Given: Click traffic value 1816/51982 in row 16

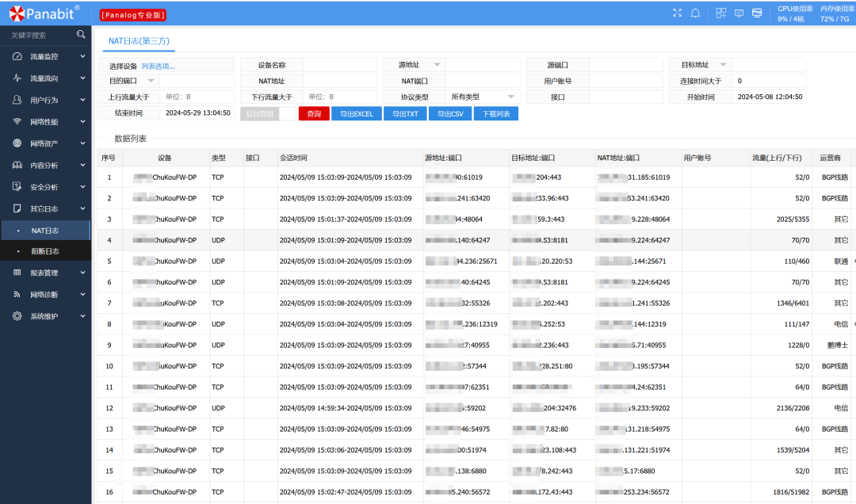Looking at the screenshot, I should coord(791,492).
